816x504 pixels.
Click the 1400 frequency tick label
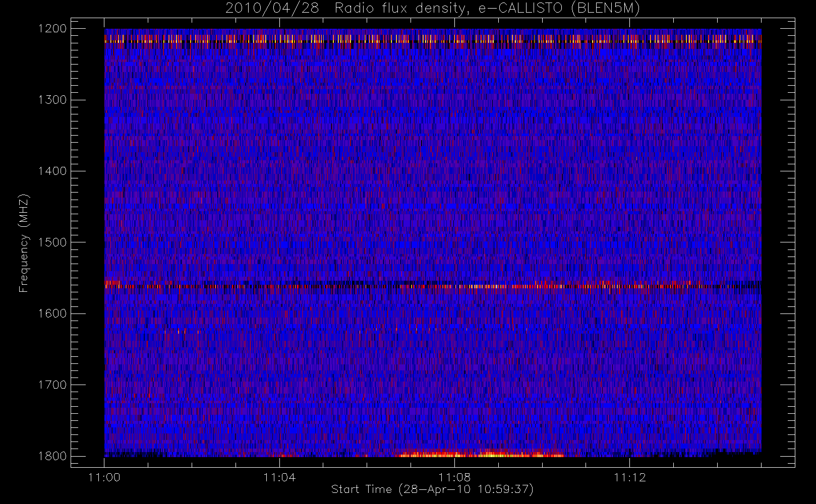pos(52,171)
